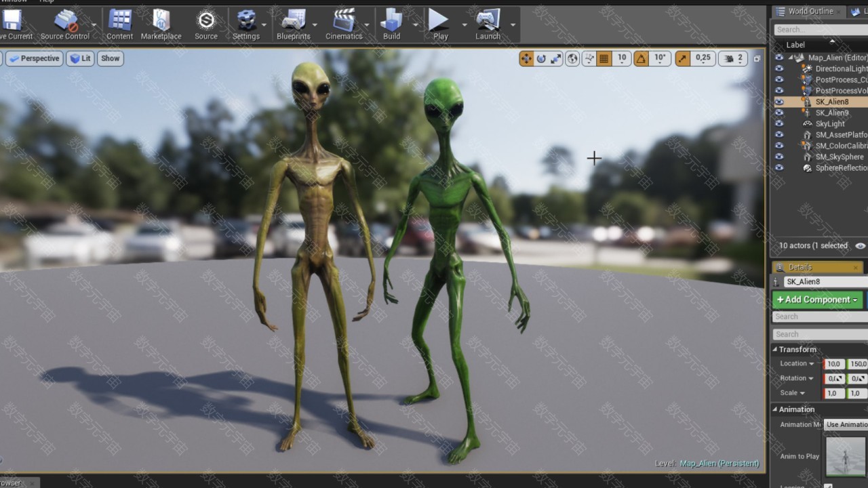The image size is (868, 488).
Task: Open the Perspective viewport type menu
Action: (35, 58)
